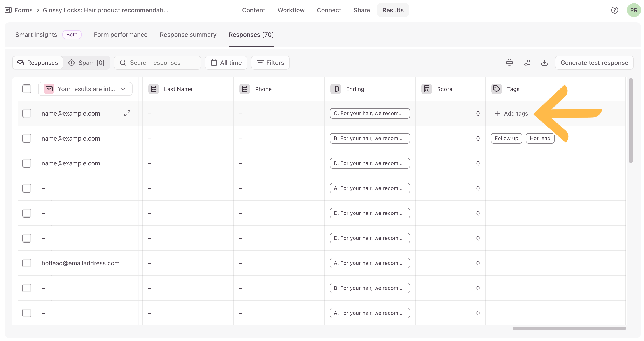This screenshot has width=644, height=341.
Task: Click the horizontal table scrollbar
Action: [x=569, y=328]
